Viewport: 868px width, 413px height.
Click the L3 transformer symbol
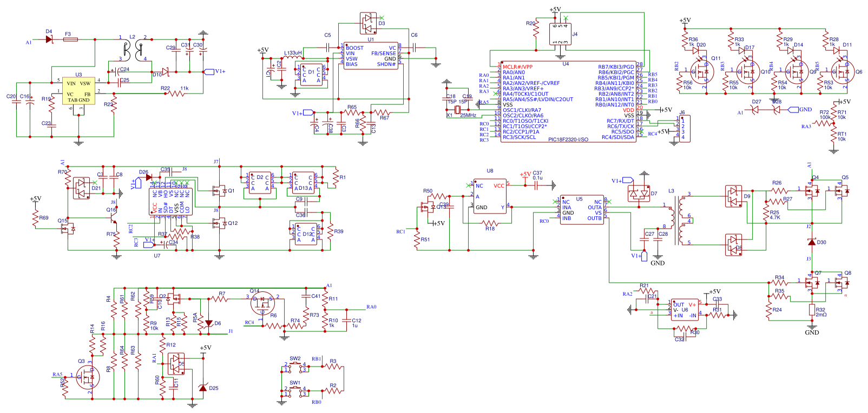[676, 218]
